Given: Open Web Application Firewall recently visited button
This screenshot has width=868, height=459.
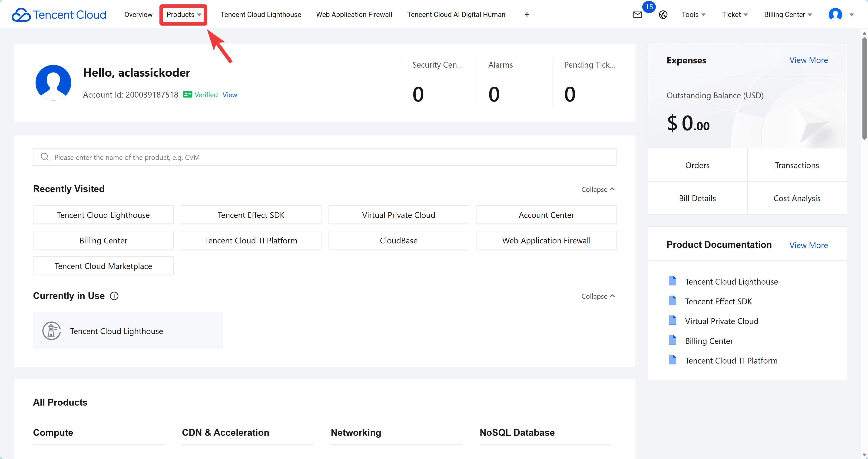Looking at the screenshot, I should point(546,240).
